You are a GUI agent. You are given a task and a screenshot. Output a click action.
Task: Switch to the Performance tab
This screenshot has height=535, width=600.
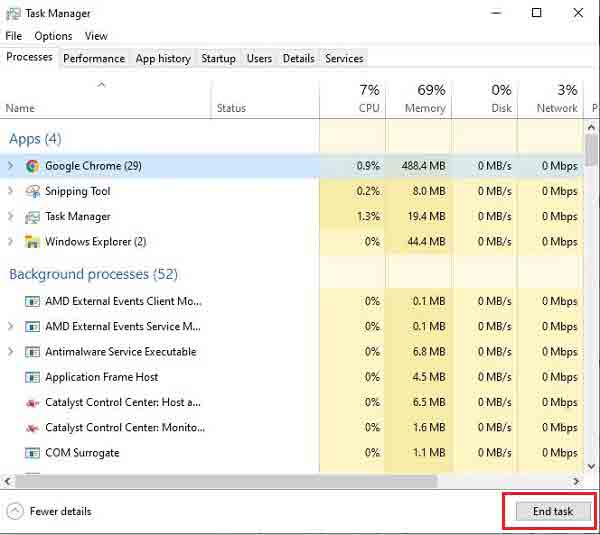(x=94, y=59)
